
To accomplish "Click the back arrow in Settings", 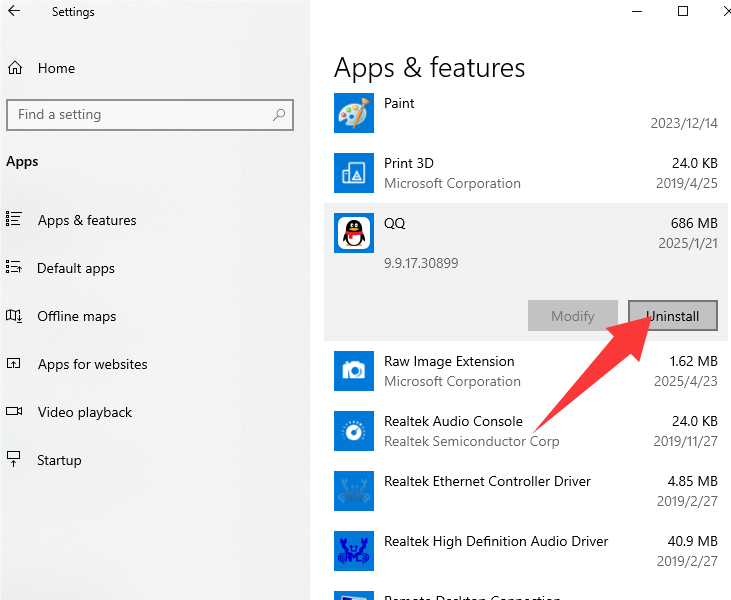I will coord(14,12).
